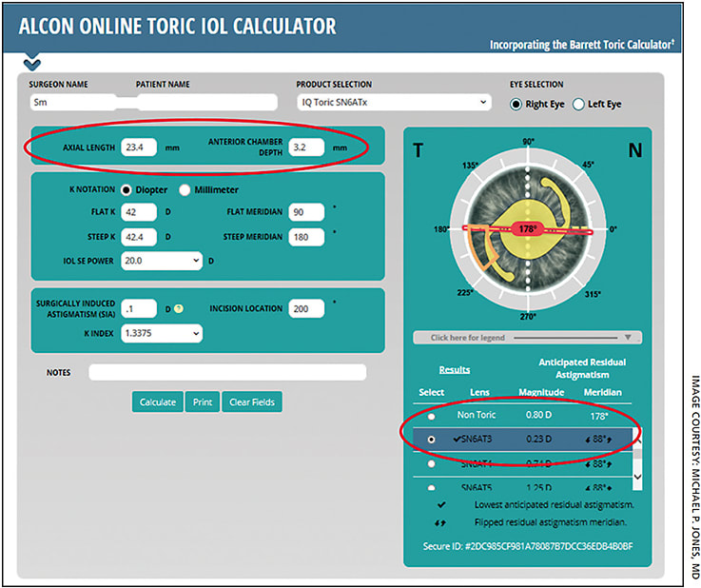Viewport: 701px width, 588px height.
Task: Click the Meridian column header
Action: click(x=602, y=392)
